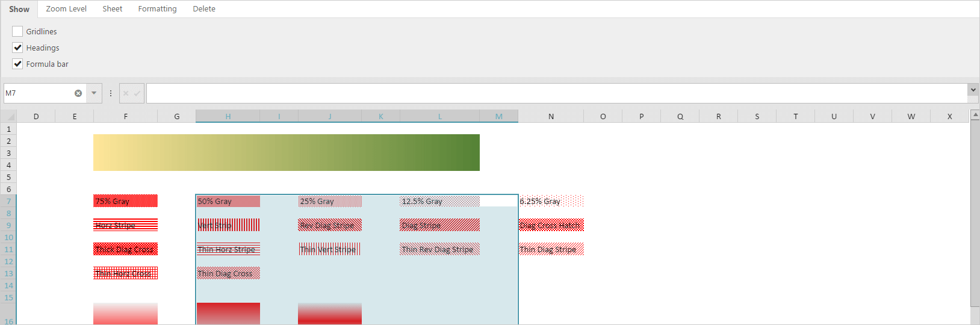Click the light red gradient cell in column F

pos(125,314)
